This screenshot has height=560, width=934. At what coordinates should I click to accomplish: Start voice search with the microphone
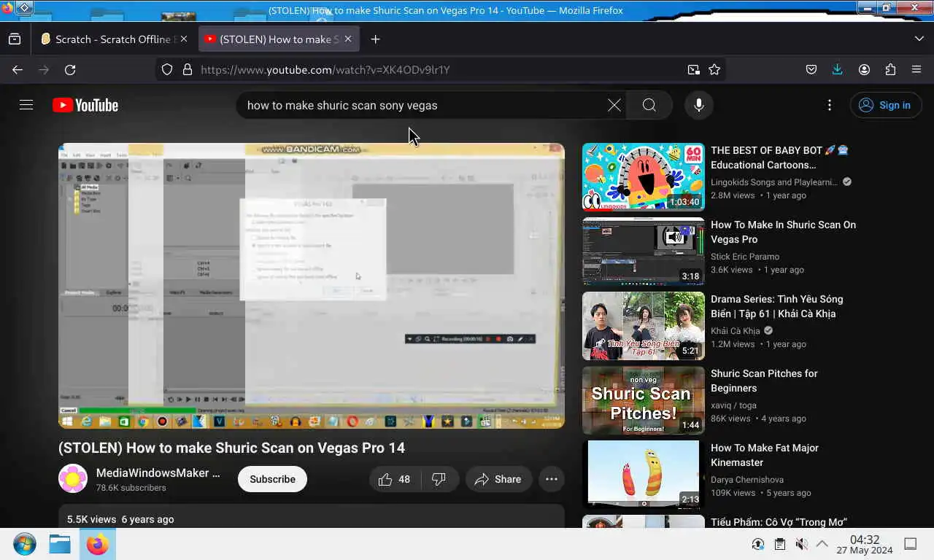(699, 105)
